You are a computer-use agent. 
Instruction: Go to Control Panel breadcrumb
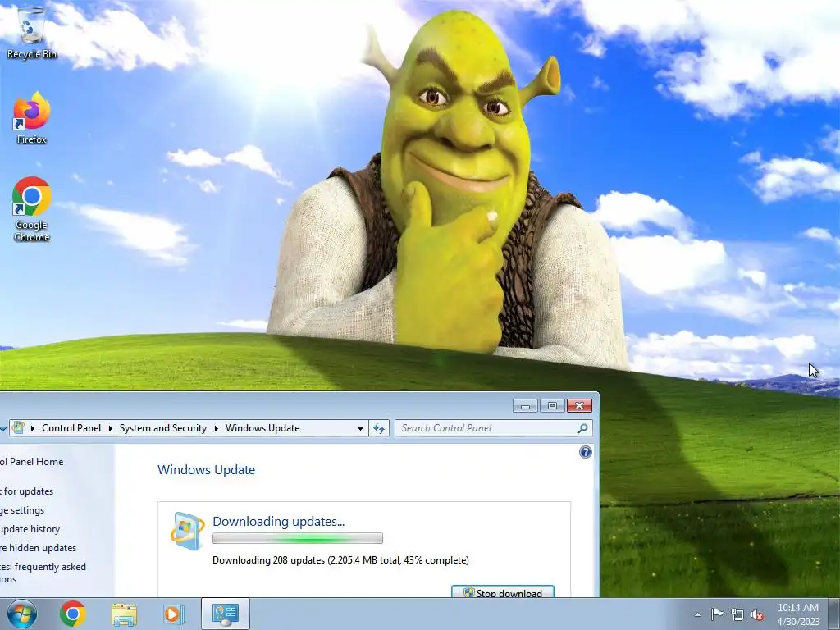[x=71, y=428]
